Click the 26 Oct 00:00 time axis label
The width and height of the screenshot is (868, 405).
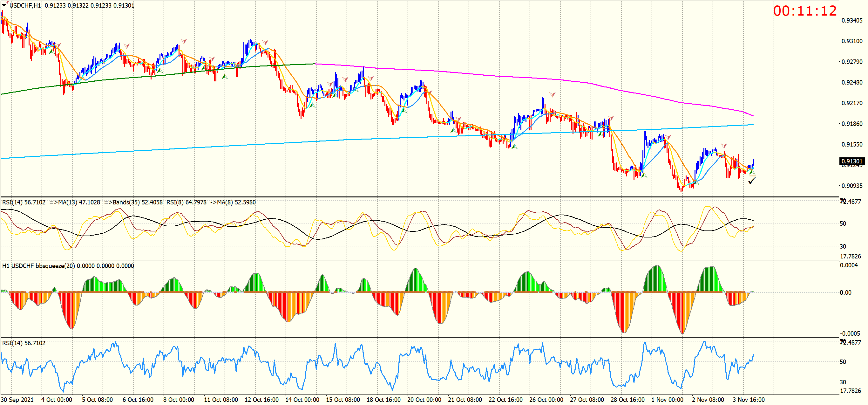[x=546, y=400]
